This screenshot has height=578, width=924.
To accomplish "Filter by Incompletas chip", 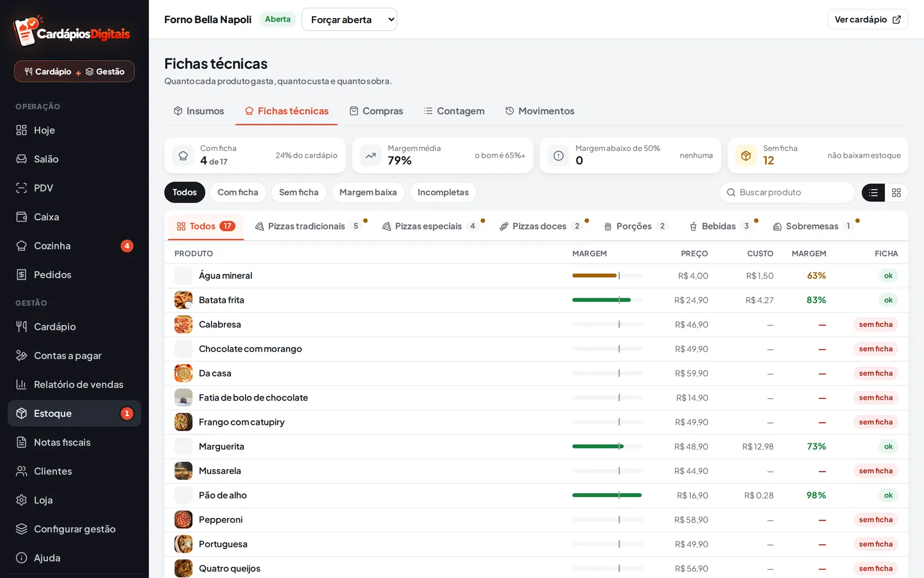I will (x=443, y=192).
